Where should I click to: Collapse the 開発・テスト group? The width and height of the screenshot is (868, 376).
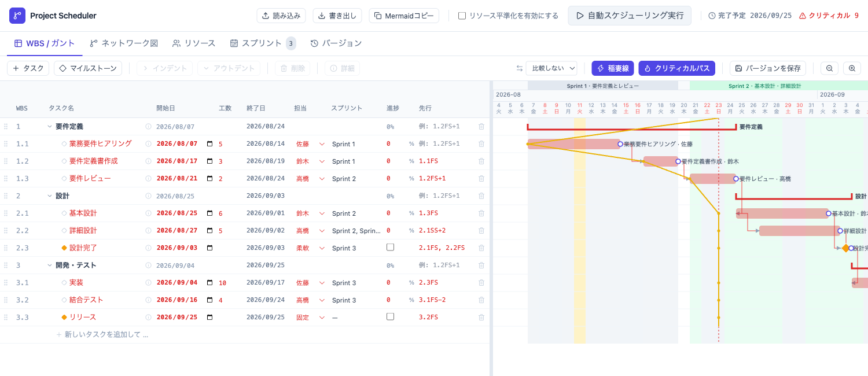pos(50,265)
